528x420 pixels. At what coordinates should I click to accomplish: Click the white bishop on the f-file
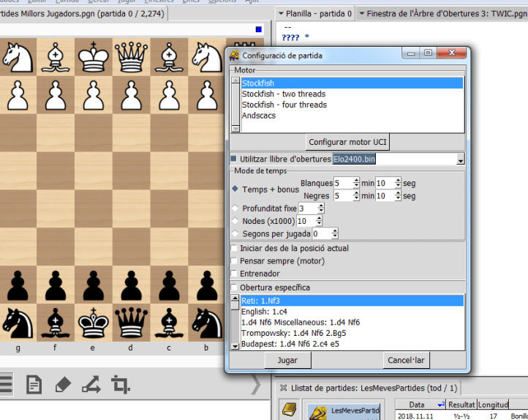tap(56, 57)
